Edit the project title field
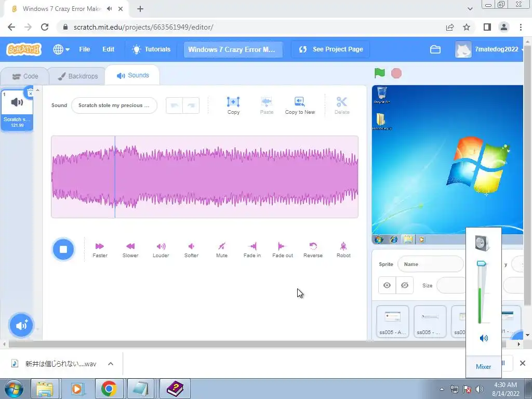This screenshot has height=399, width=532. pos(233,49)
